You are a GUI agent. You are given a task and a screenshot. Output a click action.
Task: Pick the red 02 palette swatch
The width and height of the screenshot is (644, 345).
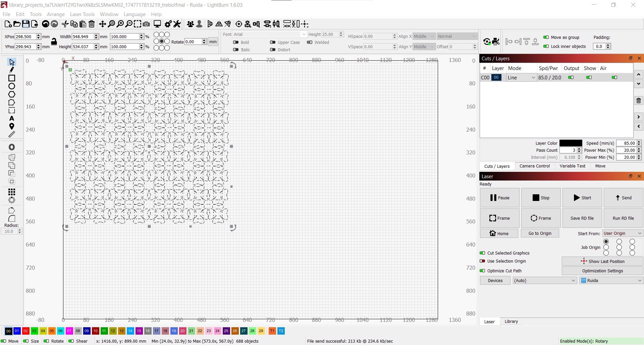coord(25,331)
